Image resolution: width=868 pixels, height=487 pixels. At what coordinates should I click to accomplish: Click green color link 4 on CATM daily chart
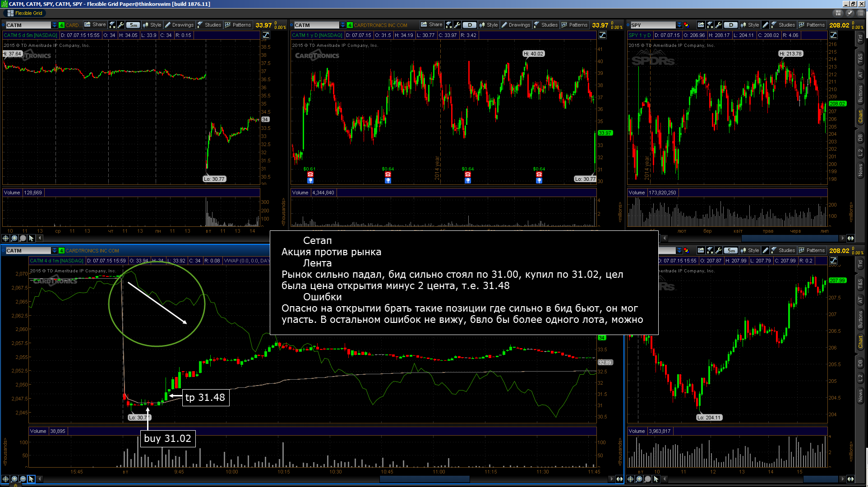(x=350, y=25)
